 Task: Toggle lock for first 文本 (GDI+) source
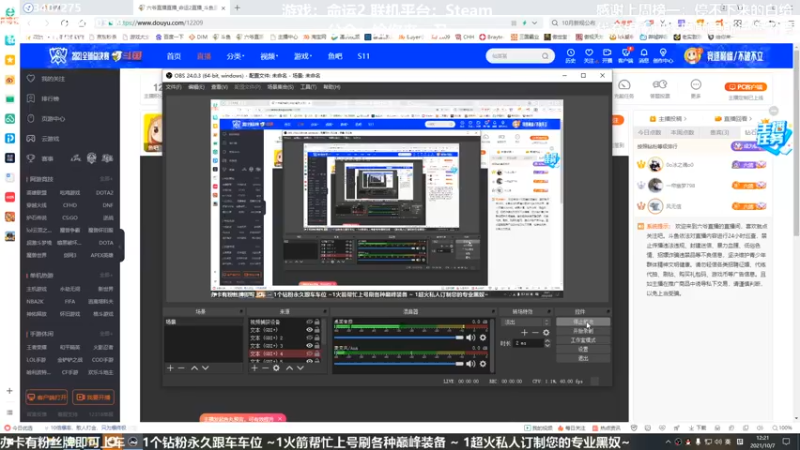[x=317, y=330]
